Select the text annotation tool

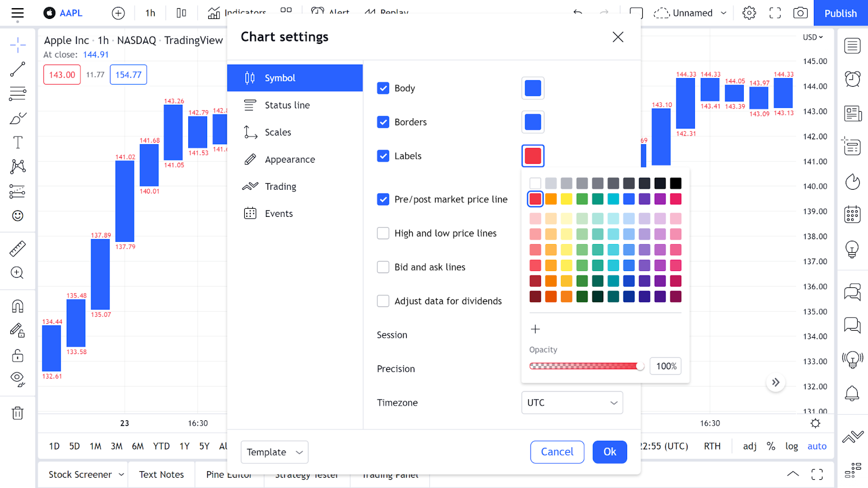(x=17, y=143)
